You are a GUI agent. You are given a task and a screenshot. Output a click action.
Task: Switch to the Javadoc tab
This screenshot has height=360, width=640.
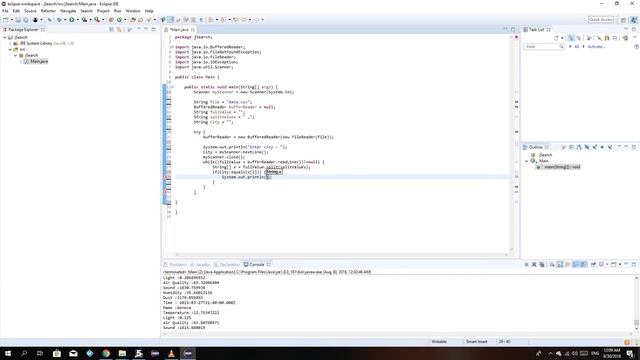tap(201, 264)
